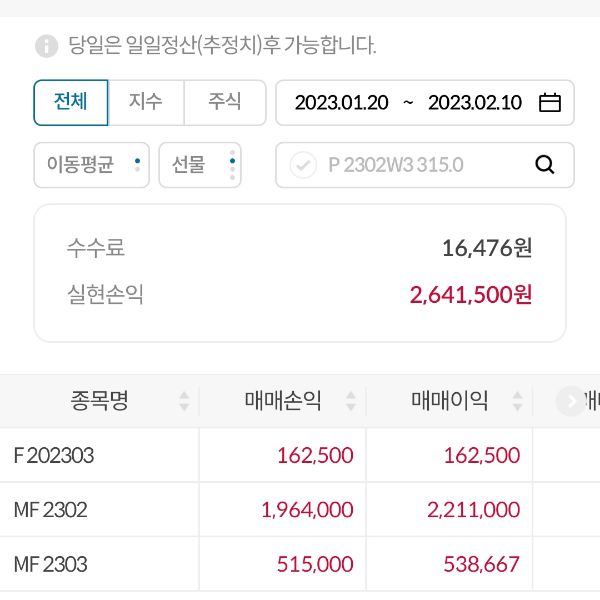600x600 pixels.
Task: Click the search magnifier icon
Action: [x=545, y=165]
